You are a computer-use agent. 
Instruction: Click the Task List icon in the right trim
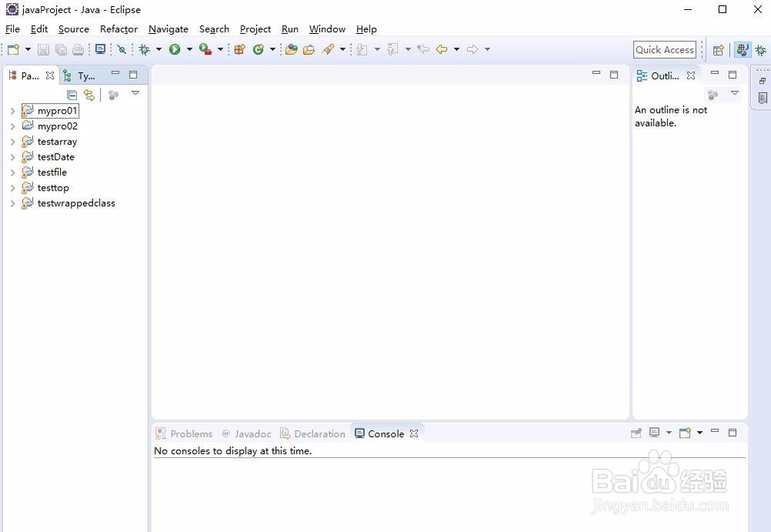pos(763,98)
